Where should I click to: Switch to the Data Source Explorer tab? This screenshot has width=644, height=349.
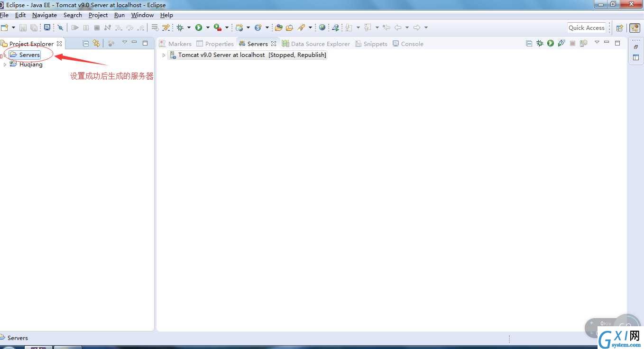pyautogui.click(x=316, y=44)
